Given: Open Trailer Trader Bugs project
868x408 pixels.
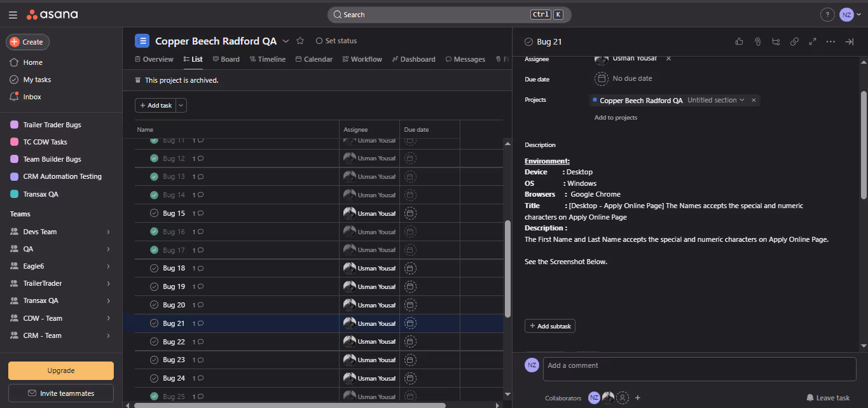Looking at the screenshot, I should point(52,125).
